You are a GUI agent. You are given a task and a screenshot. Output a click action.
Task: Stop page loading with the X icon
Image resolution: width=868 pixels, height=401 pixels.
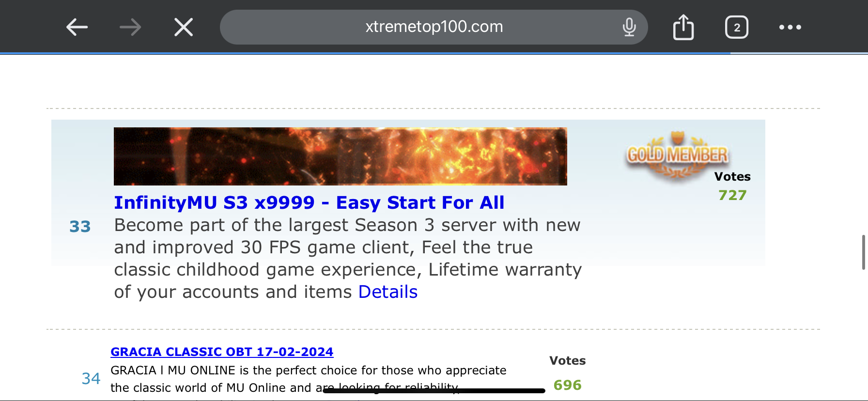point(184,27)
